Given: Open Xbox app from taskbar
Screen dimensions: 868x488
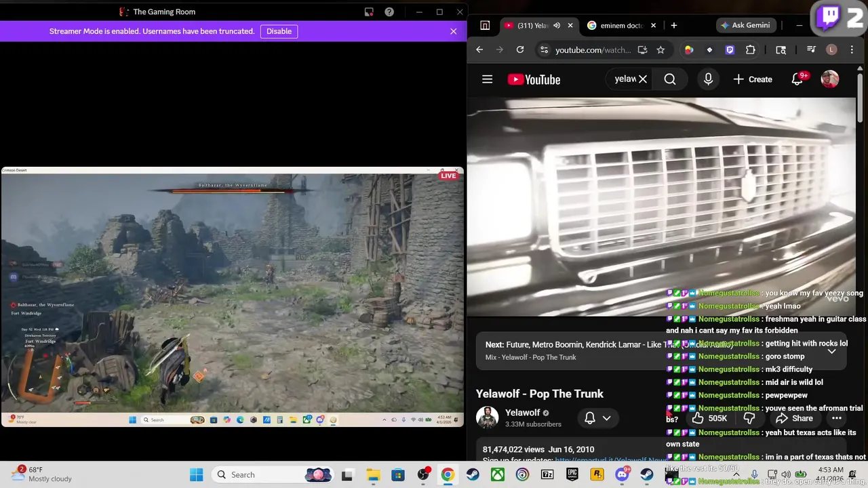Looking at the screenshot, I should click(497, 474).
